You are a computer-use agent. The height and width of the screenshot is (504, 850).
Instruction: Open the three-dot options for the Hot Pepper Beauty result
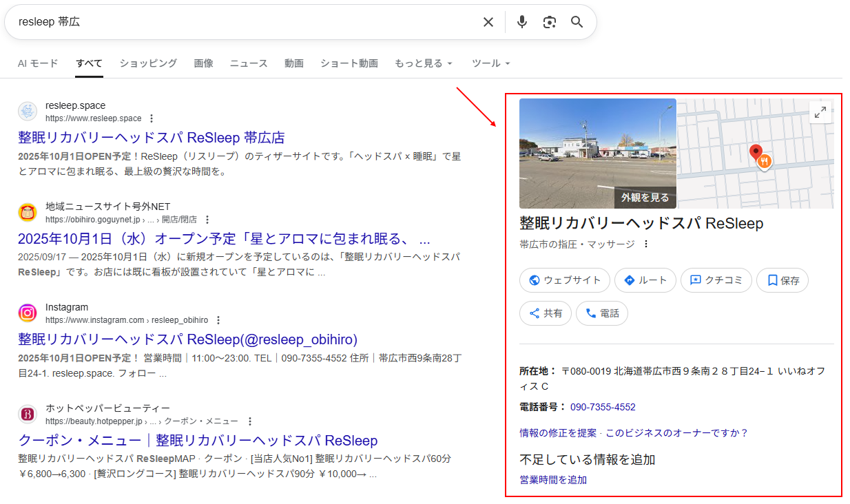click(250, 421)
